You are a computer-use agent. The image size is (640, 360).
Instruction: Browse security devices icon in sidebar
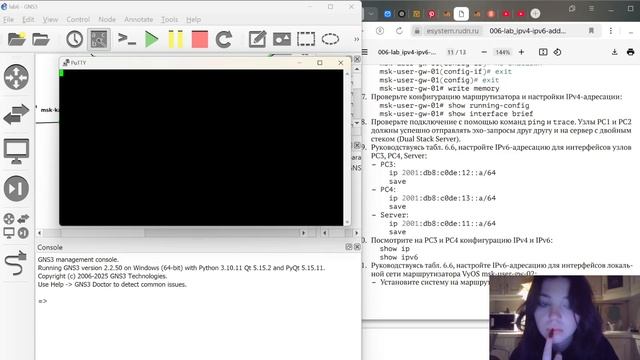16,189
